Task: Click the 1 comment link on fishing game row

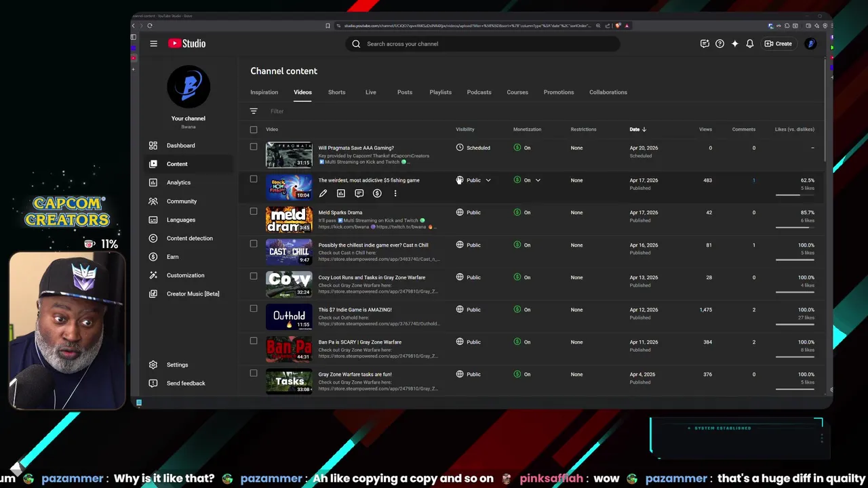Action: pyautogui.click(x=753, y=180)
